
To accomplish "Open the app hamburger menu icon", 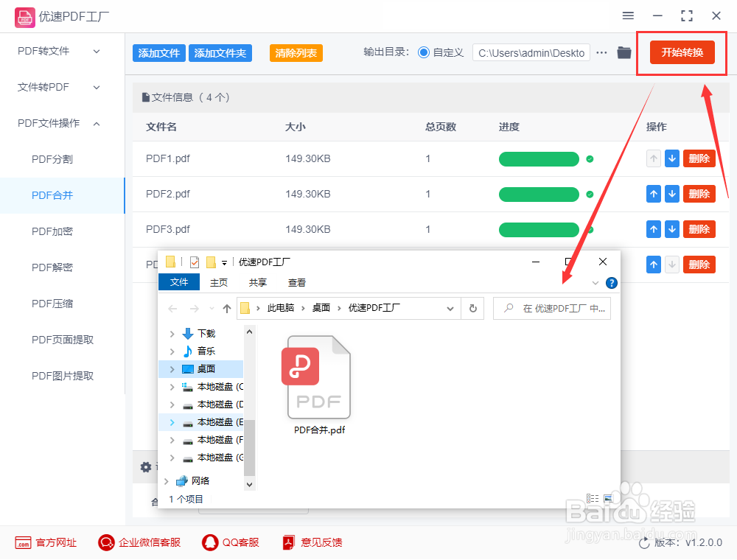I will 628,15.
